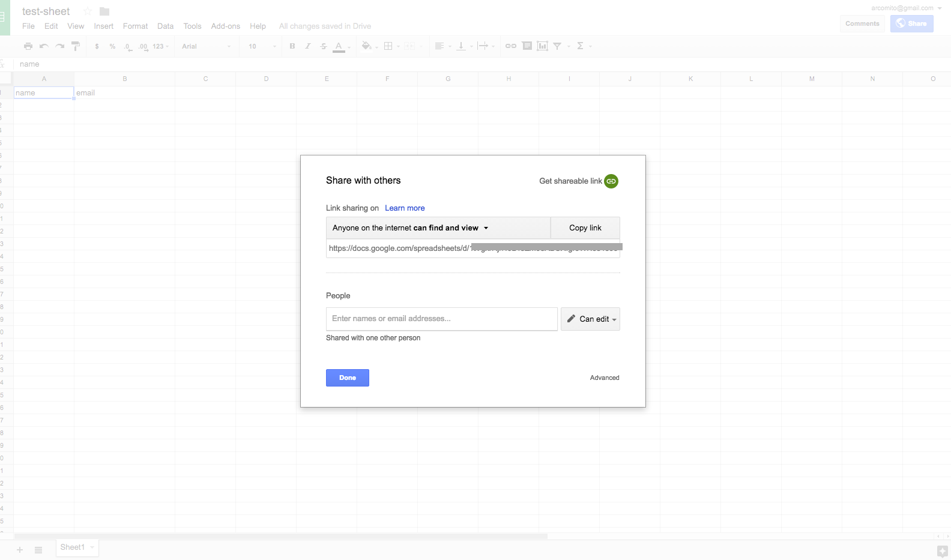Click the move-to-folder icon beside title
This screenshot has width=951, height=560.
pyautogui.click(x=104, y=11)
